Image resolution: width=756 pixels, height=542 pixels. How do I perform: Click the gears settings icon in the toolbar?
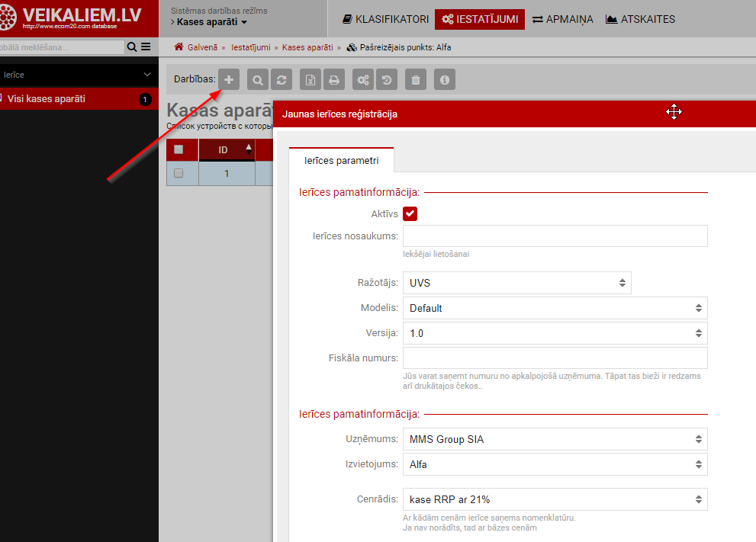coord(363,79)
